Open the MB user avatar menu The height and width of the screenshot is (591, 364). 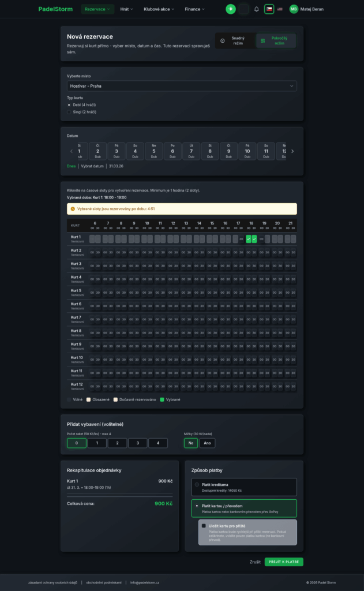[x=294, y=9]
